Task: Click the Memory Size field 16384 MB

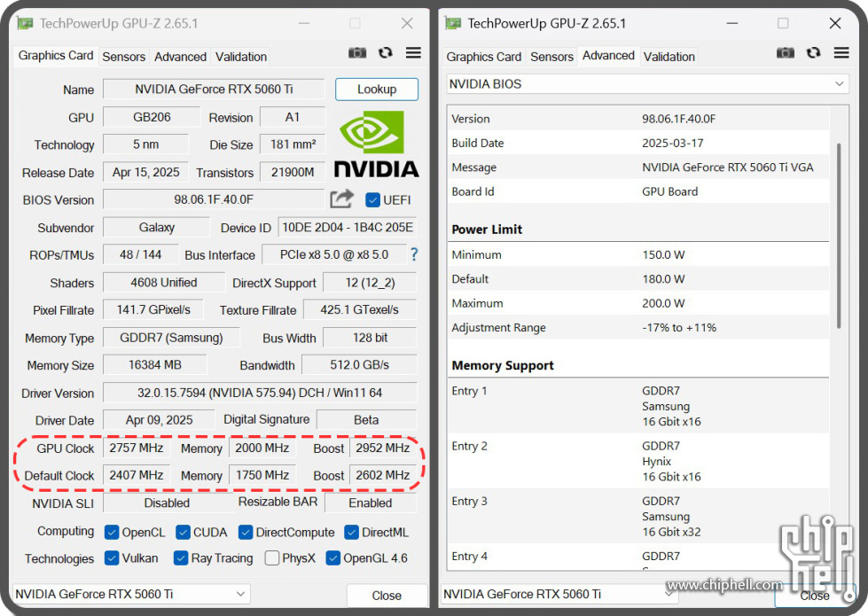Action: (155, 365)
